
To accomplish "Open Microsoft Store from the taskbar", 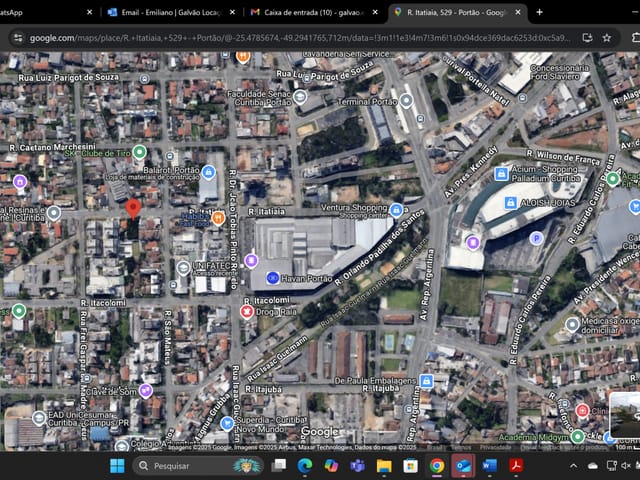I will click(410, 466).
